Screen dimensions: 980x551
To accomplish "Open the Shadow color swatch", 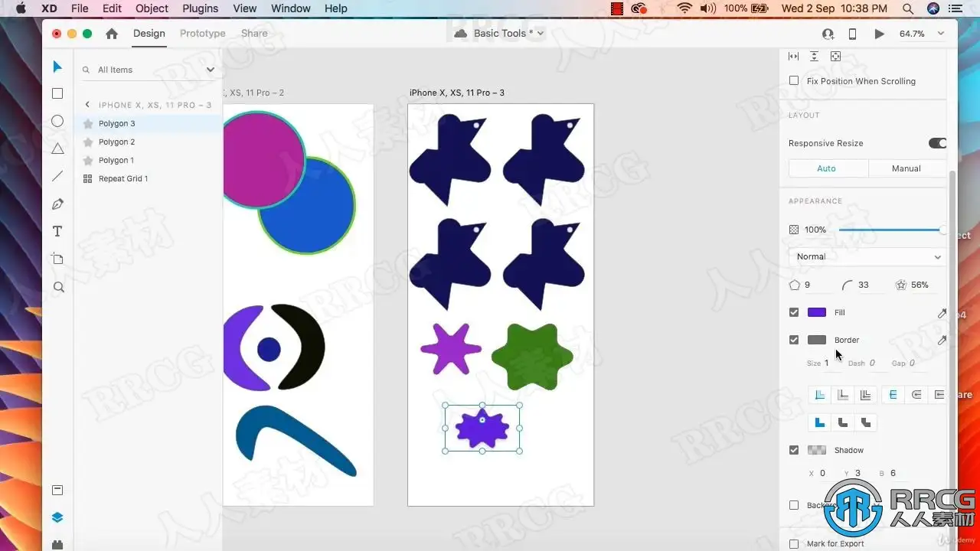I will pyautogui.click(x=817, y=450).
